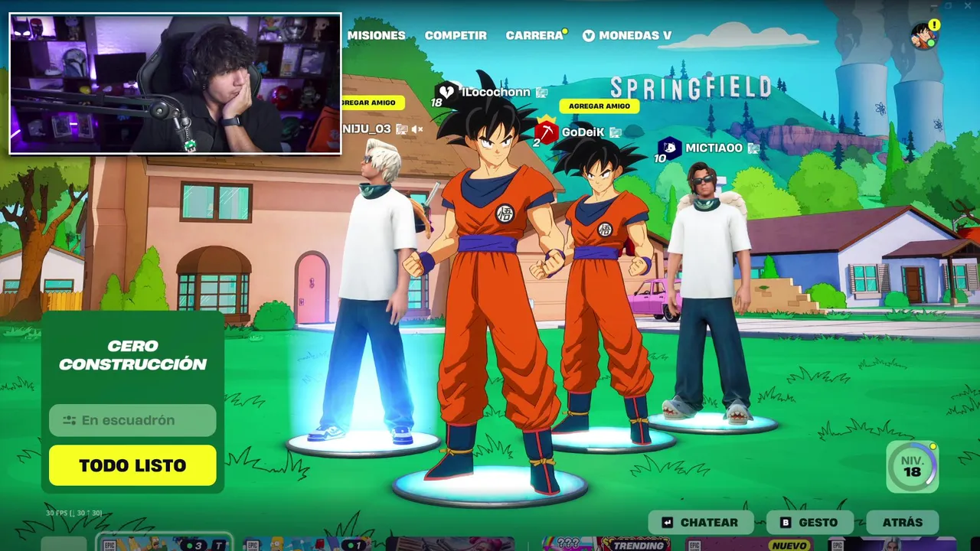Add GoDeiK with AGREGAR AMIGO button
This screenshot has width=980, height=551.
pyautogui.click(x=599, y=106)
